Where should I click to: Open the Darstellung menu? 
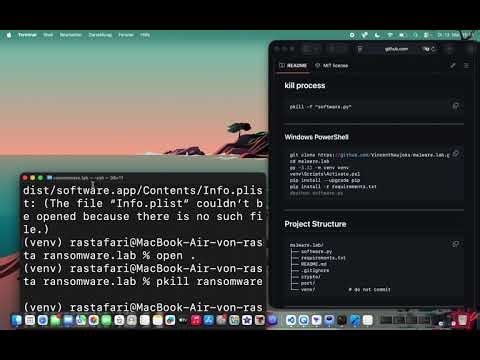[x=100, y=35]
